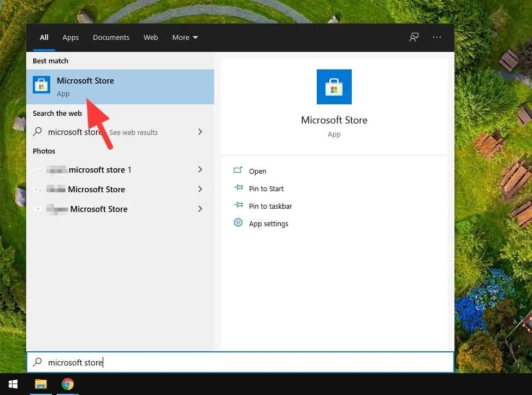The image size is (532, 395).
Task: Open photo result 'microsoft store 1'
Action: tap(120, 170)
